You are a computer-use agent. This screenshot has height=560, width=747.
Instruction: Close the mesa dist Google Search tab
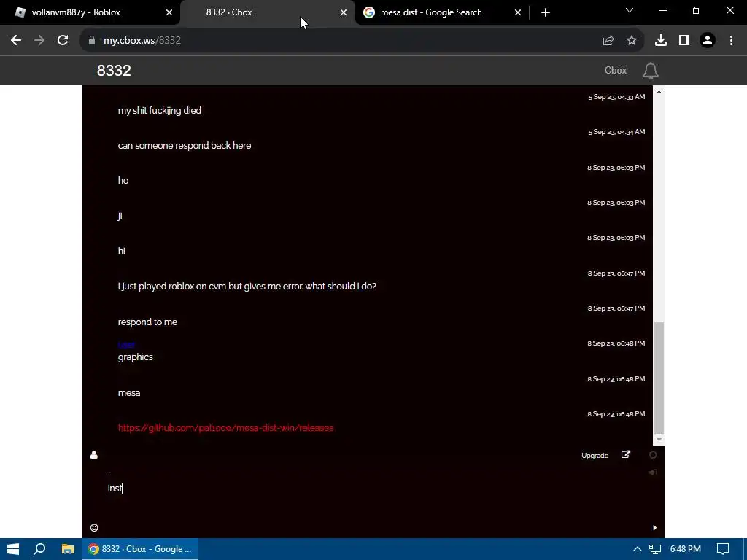tap(518, 12)
